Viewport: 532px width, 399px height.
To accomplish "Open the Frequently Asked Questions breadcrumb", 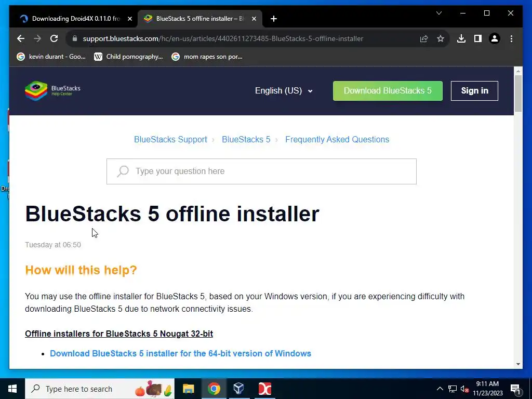I will point(337,139).
